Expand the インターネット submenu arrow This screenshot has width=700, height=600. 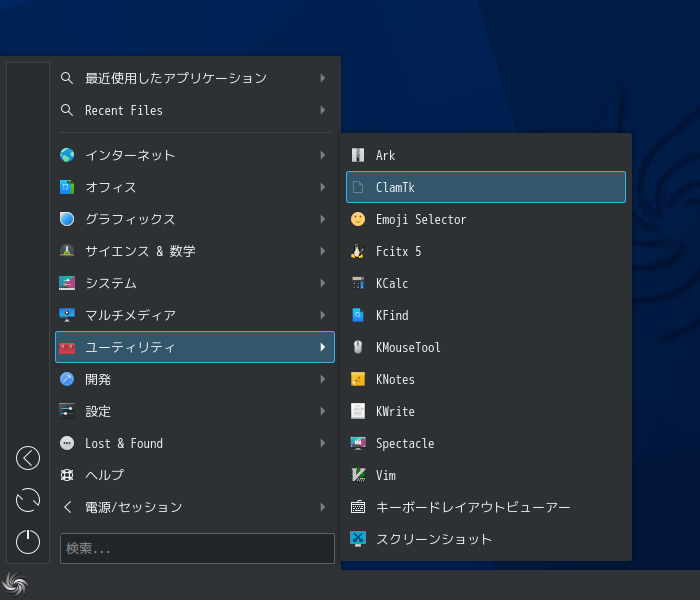[x=323, y=155]
